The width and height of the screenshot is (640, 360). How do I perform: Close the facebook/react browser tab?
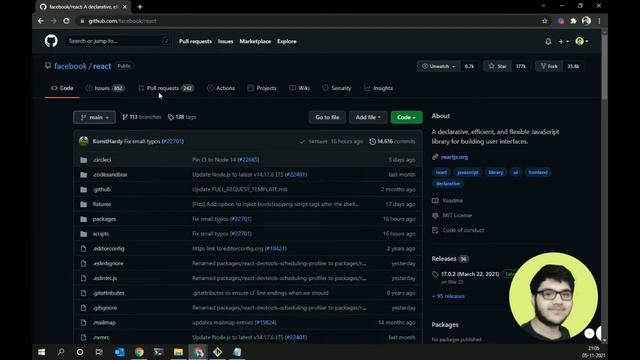(124, 7)
